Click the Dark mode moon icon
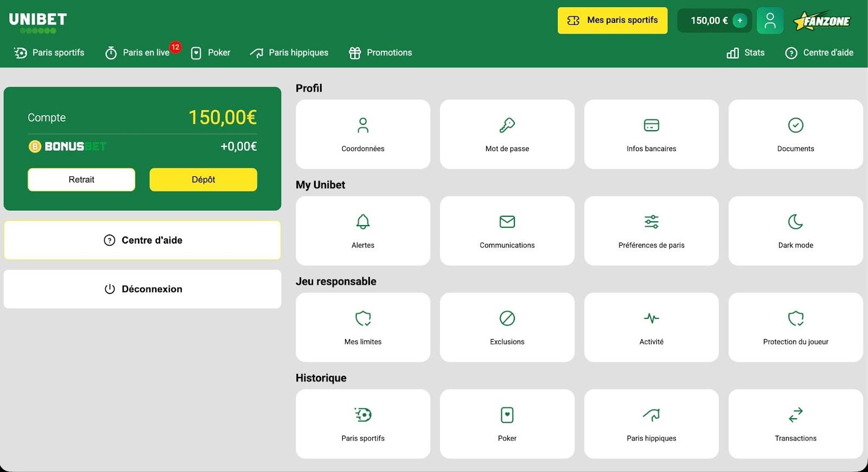This screenshot has width=868, height=472. [x=796, y=222]
